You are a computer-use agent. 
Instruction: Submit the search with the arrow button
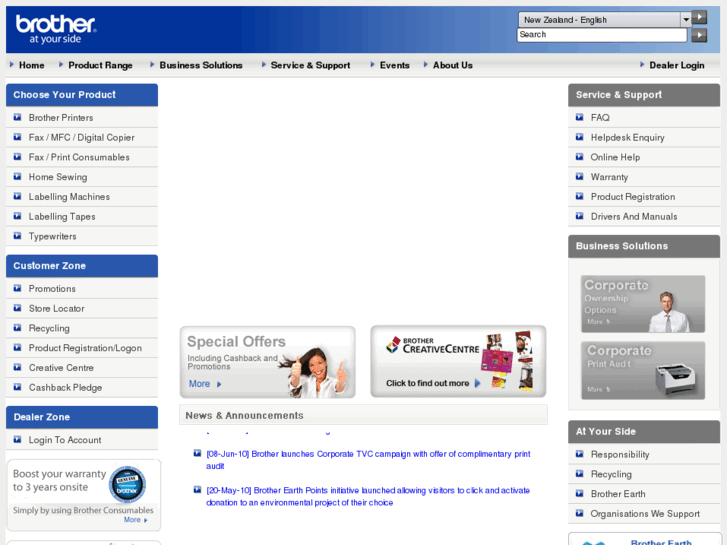(x=699, y=35)
